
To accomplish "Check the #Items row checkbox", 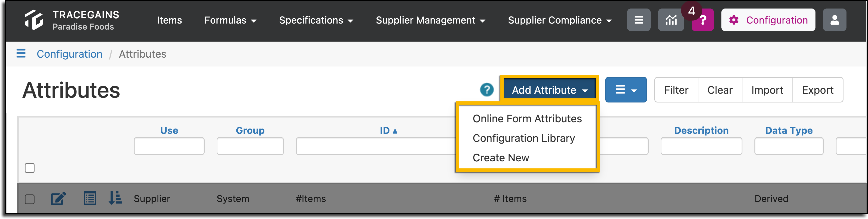I will point(30,199).
